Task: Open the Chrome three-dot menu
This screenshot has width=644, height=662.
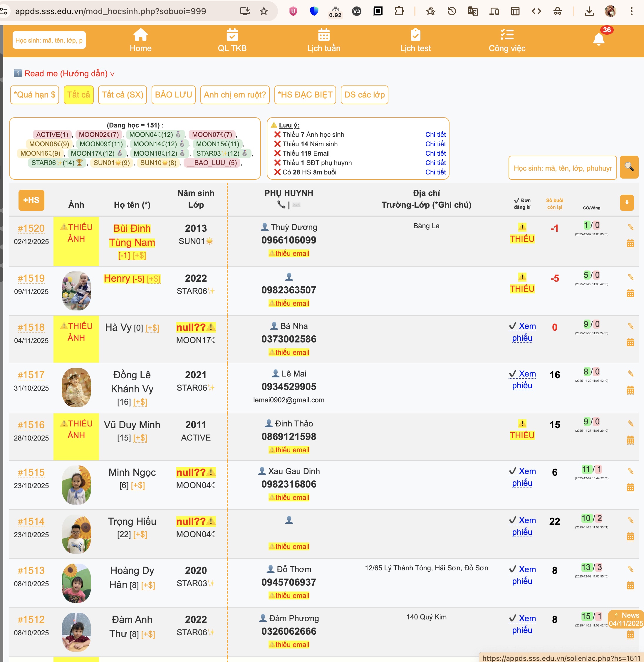Action: click(x=631, y=11)
